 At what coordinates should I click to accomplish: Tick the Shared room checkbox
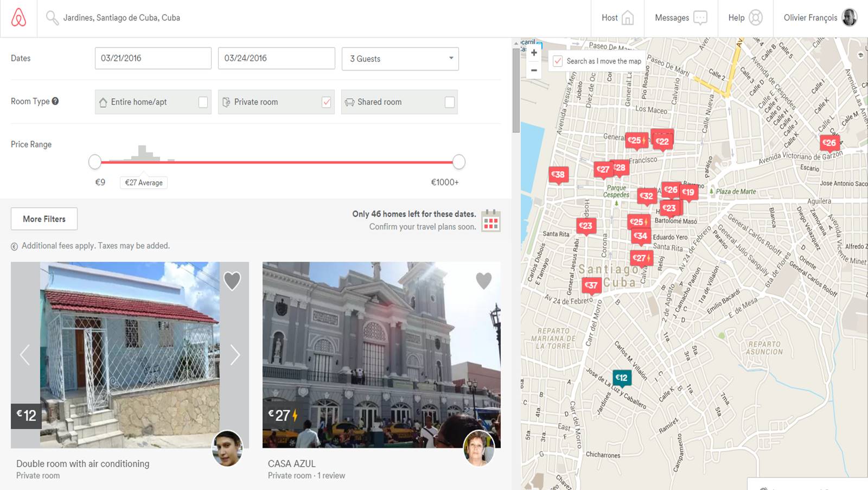tap(450, 102)
